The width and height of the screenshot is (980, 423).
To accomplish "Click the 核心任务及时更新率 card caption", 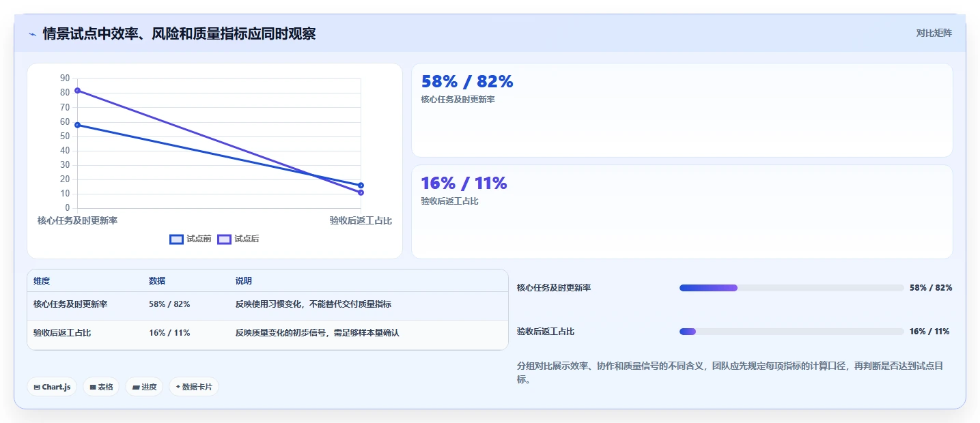I will [458, 100].
